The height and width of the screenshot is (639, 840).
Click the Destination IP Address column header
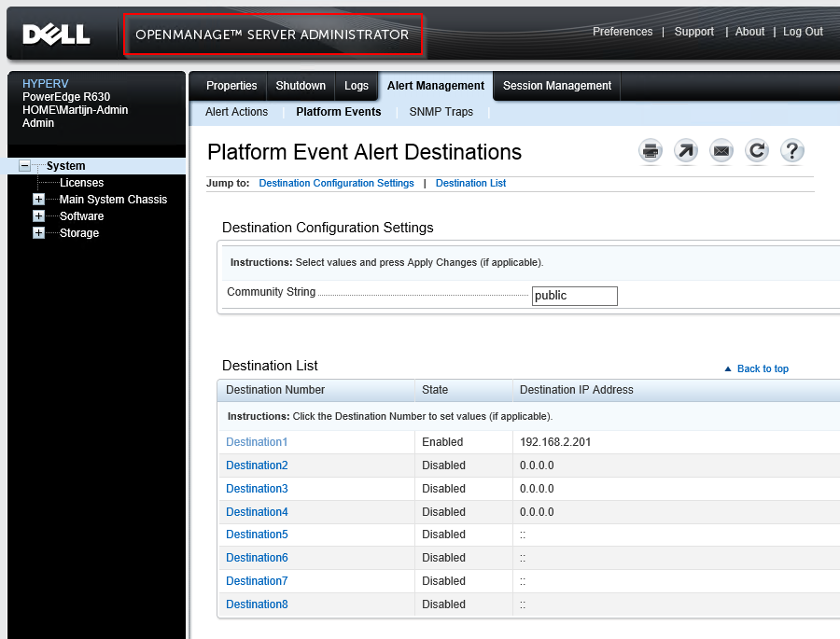coord(677,390)
